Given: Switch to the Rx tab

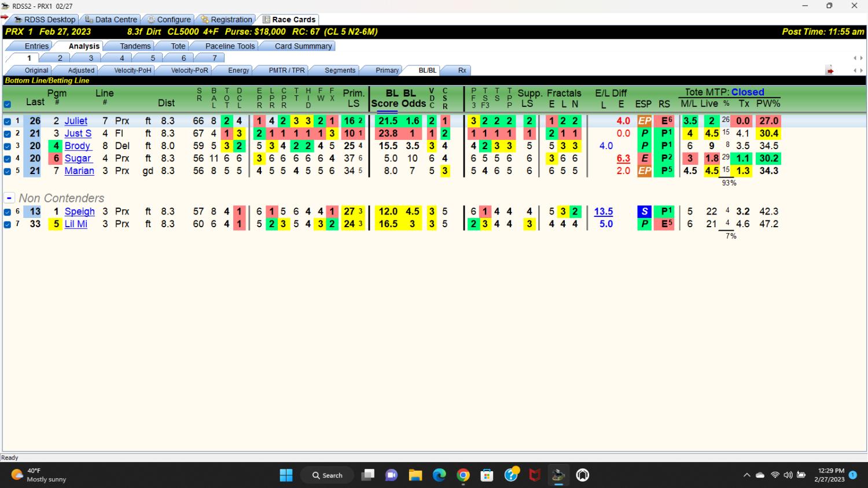Looking at the screenshot, I should (x=462, y=71).
